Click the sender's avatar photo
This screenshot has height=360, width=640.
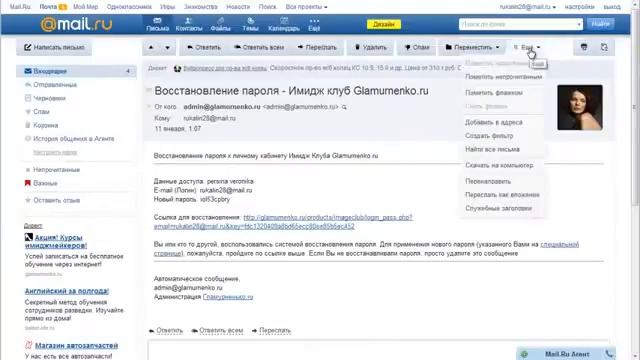click(x=580, y=107)
